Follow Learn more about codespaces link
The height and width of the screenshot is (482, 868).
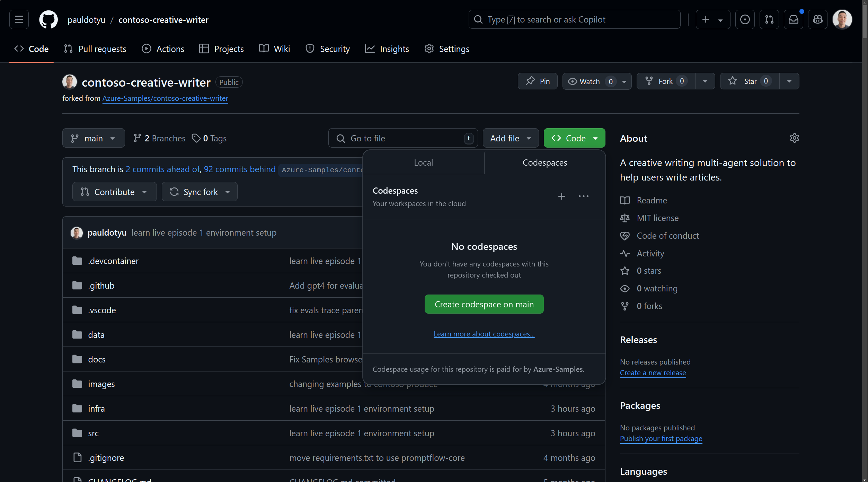[484, 334]
